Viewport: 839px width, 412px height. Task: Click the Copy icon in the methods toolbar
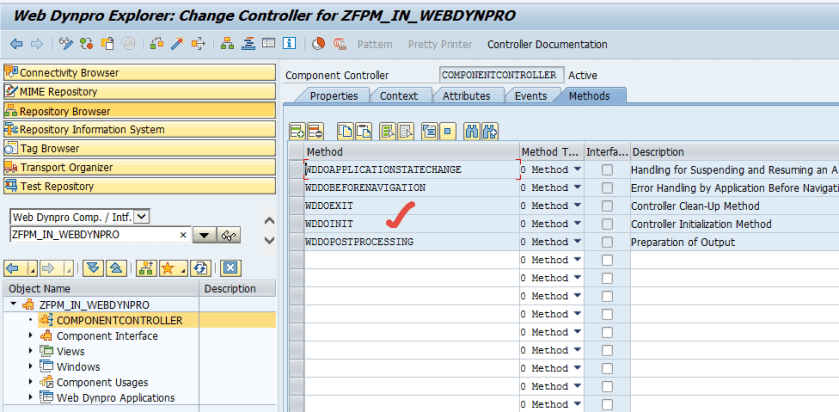click(x=345, y=131)
